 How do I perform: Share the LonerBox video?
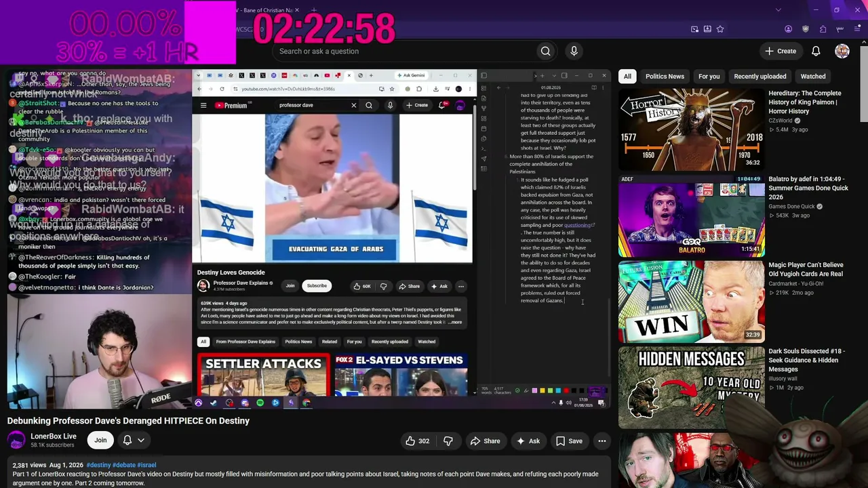click(485, 441)
